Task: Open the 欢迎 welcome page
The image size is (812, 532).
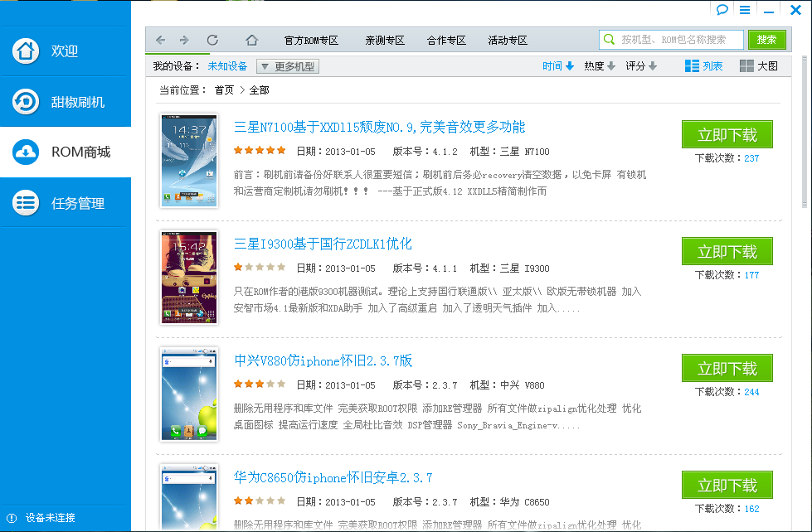Action: [66, 51]
